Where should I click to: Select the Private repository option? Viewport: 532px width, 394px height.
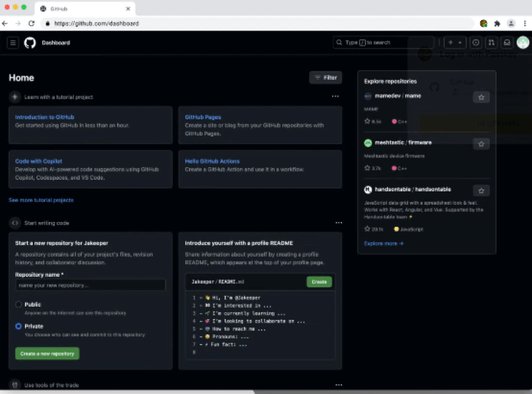[x=19, y=326]
